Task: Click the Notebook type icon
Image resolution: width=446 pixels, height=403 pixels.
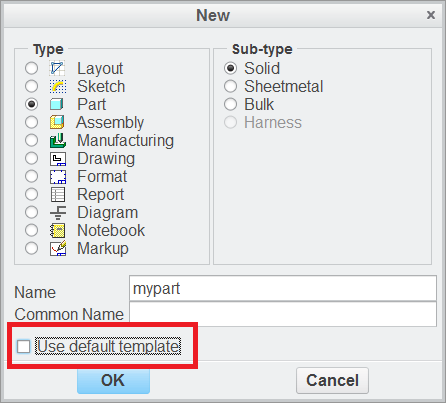Action: (x=57, y=231)
